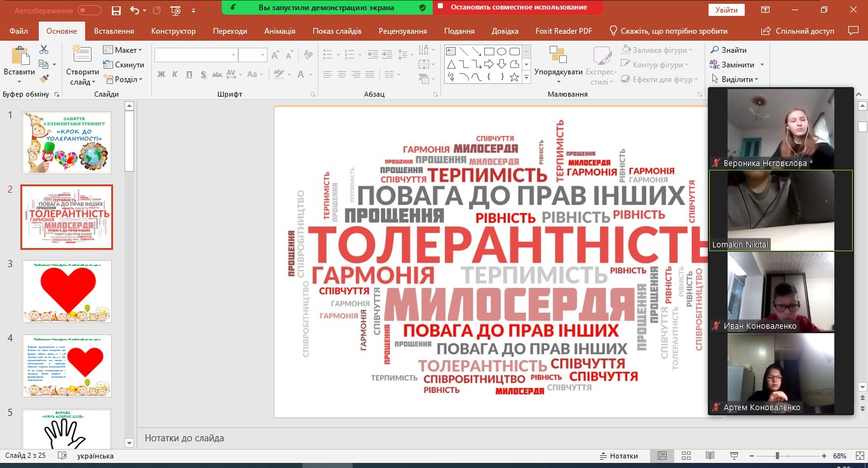Screen dimensions: 868x468
Task: Click the Format Painter brush icon
Action: pyautogui.click(x=44, y=79)
